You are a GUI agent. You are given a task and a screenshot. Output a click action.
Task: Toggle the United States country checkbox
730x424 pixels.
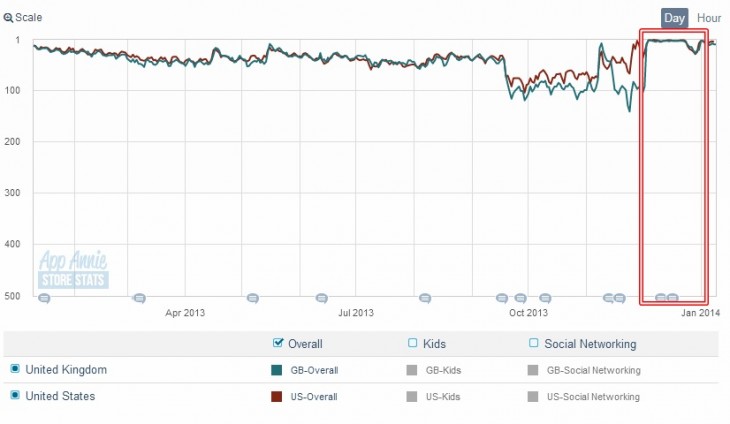(x=15, y=396)
